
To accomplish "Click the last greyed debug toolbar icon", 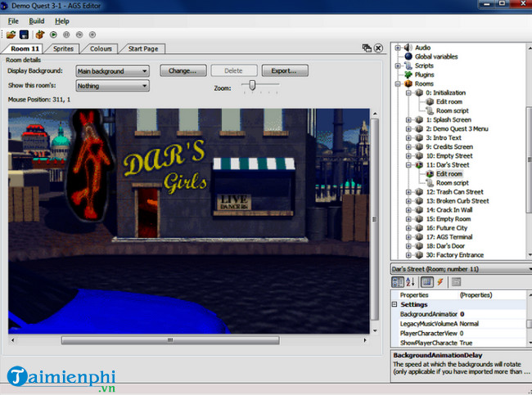I will pyautogui.click(x=92, y=34).
